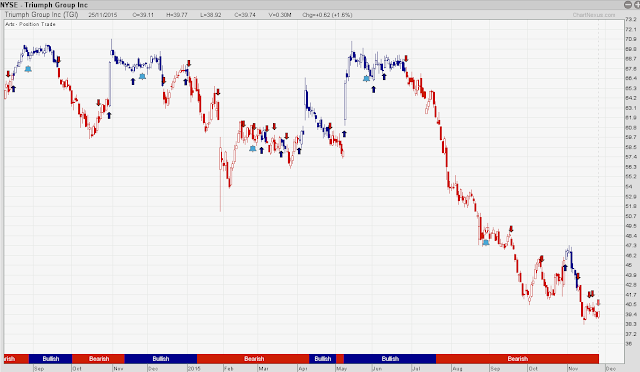Image resolution: width=640 pixels, height=372 pixels.
Task: Click the blue bell icon near Jun 2015
Action: pos(367,78)
